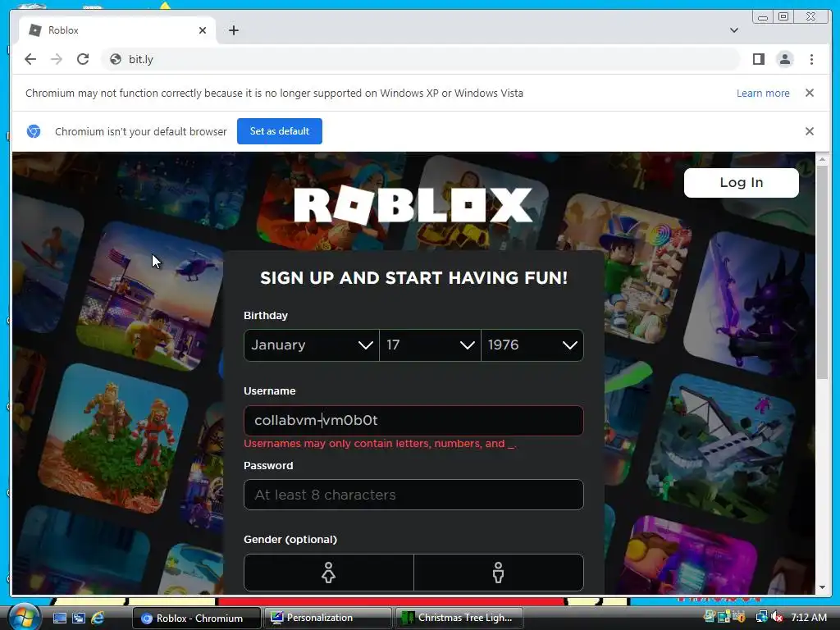Click the Password field
This screenshot has height=630, width=840.
[413, 495]
